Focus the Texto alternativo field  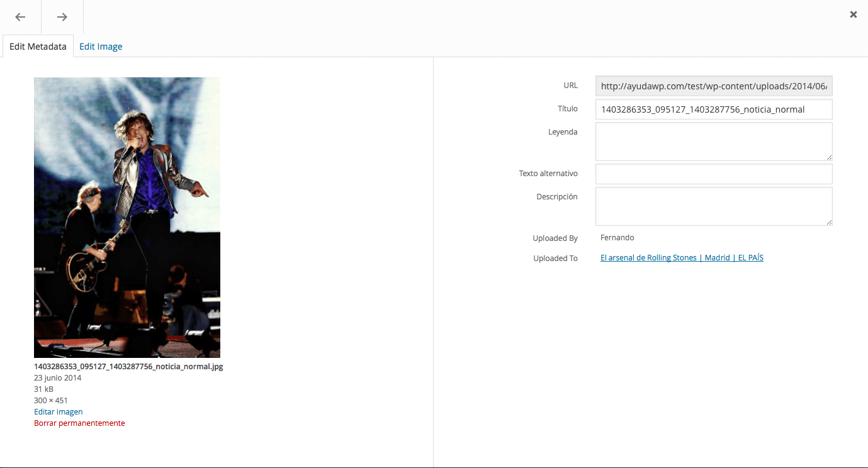714,174
